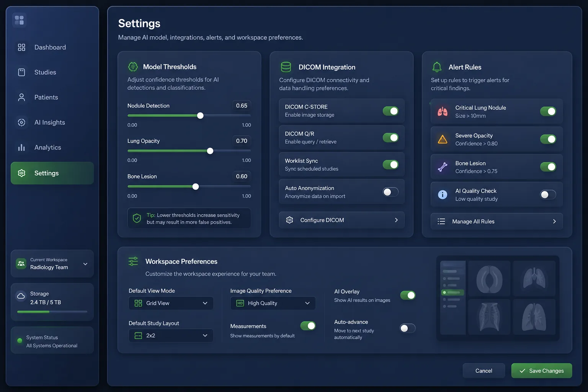Expand the Current Workspace selector
Screen dimensions: 588x392
[52, 264]
